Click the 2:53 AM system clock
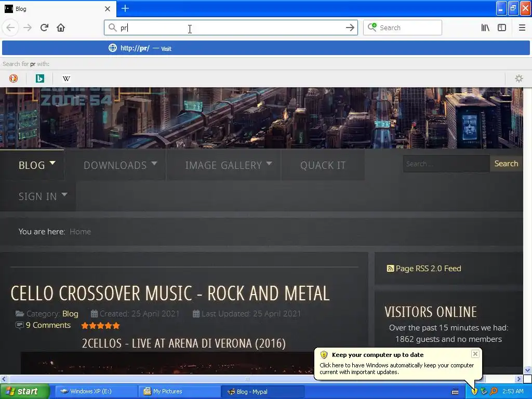The image size is (532, 399). pyautogui.click(x=513, y=391)
